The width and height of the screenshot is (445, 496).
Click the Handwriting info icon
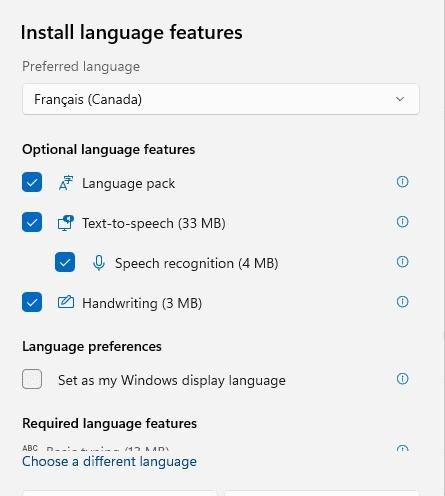pos(402,302)
